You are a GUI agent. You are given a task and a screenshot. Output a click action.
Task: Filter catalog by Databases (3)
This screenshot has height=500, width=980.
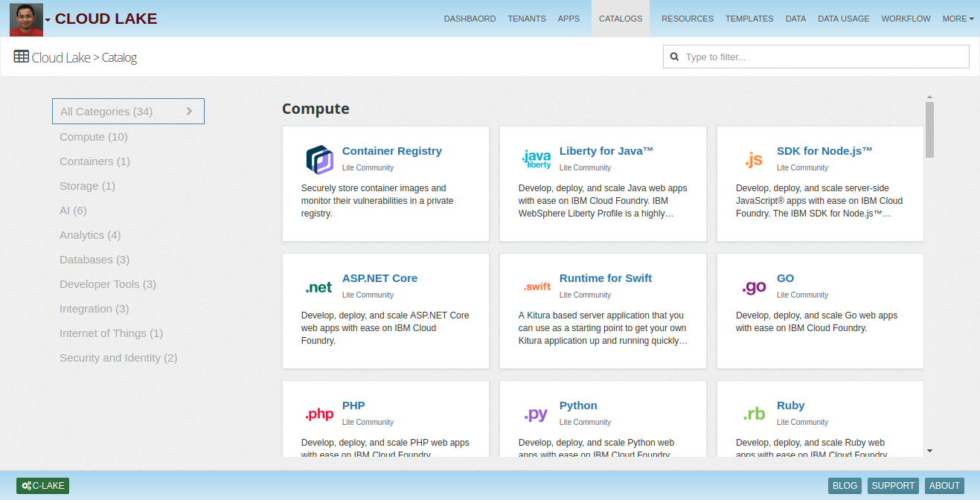pos(95,260)
